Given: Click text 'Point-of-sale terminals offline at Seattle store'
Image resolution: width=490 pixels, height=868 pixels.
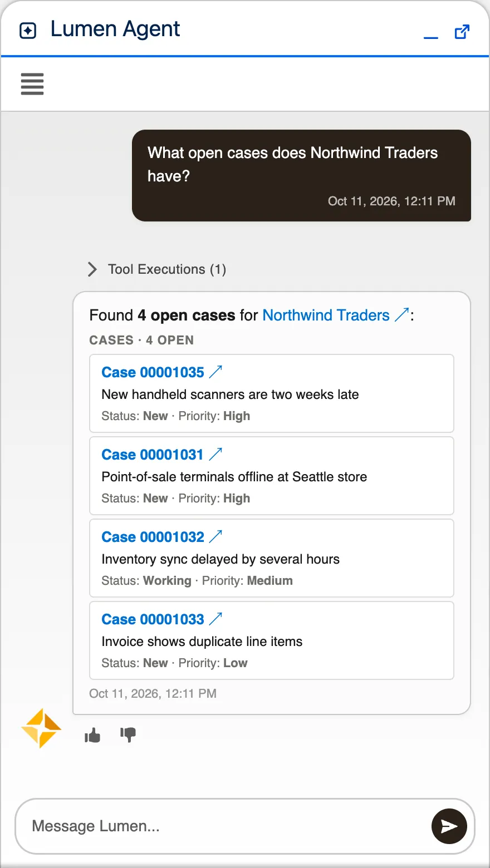Looking at the screenshot, I should (x=234, y=477).
